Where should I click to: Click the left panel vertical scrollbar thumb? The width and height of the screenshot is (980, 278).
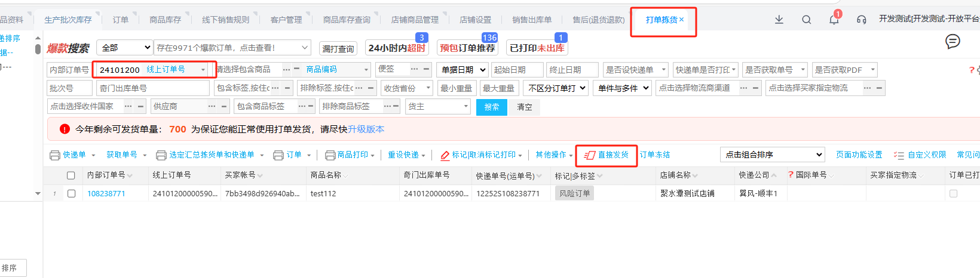click(x=38, y=49)
